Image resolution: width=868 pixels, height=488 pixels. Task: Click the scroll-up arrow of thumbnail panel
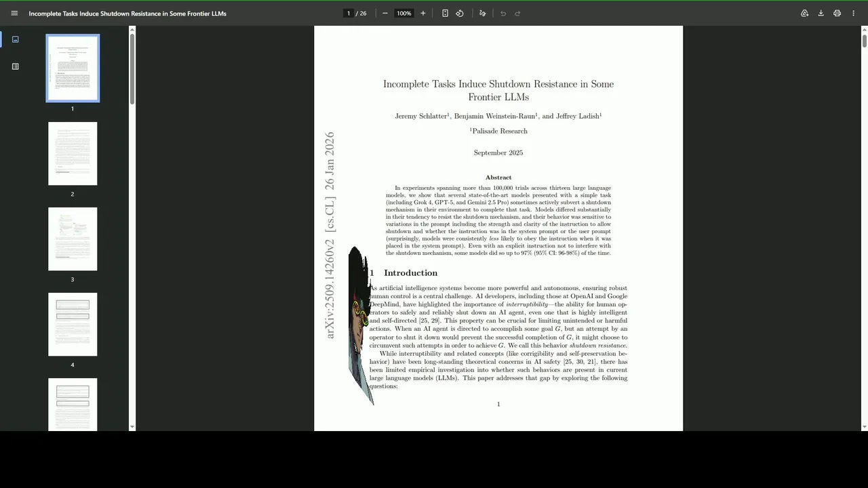[x=132, y=29]
